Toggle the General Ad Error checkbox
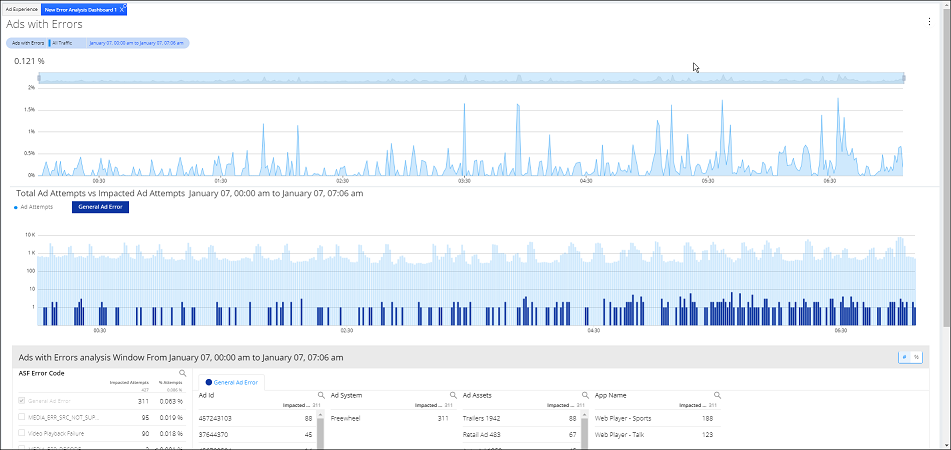This screenshot has width=951, height=450. tap(22, 400)
